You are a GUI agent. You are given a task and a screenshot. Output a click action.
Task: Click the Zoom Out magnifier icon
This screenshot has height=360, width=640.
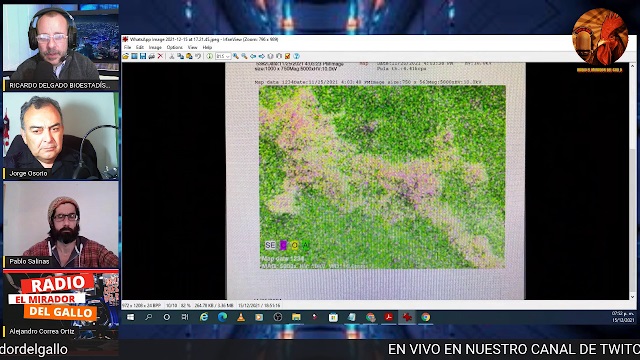click(x=244, y=56)
